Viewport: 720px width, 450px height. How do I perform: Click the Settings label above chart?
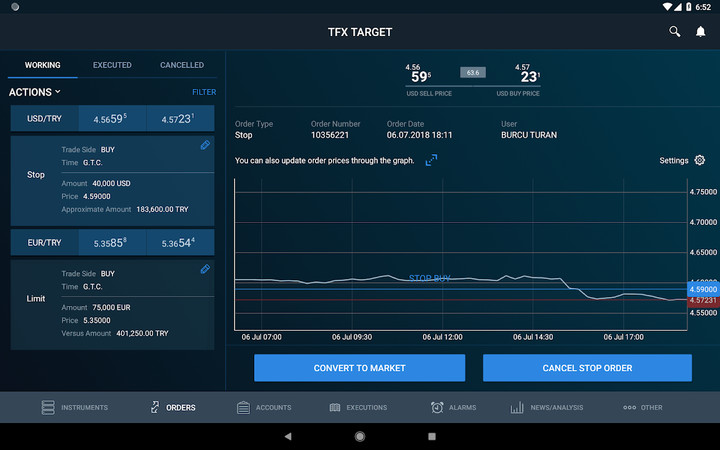coord(674,160)
